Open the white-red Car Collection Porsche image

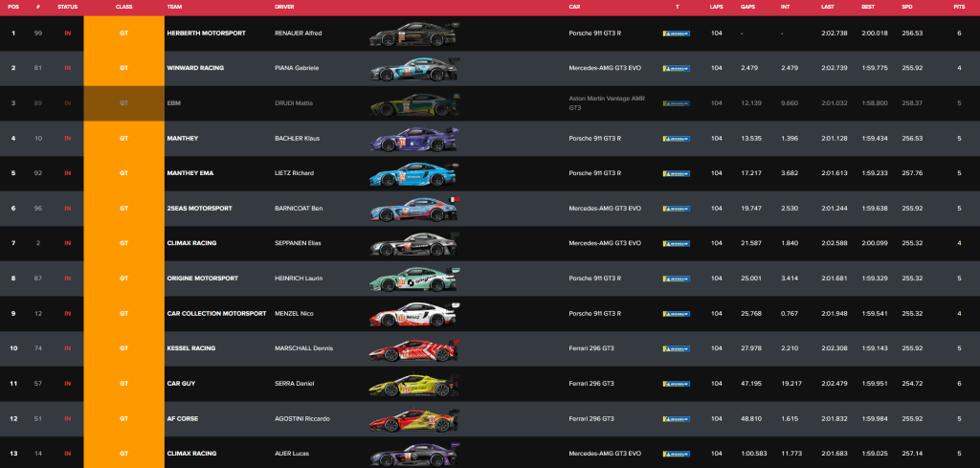[x=414, y=314]
